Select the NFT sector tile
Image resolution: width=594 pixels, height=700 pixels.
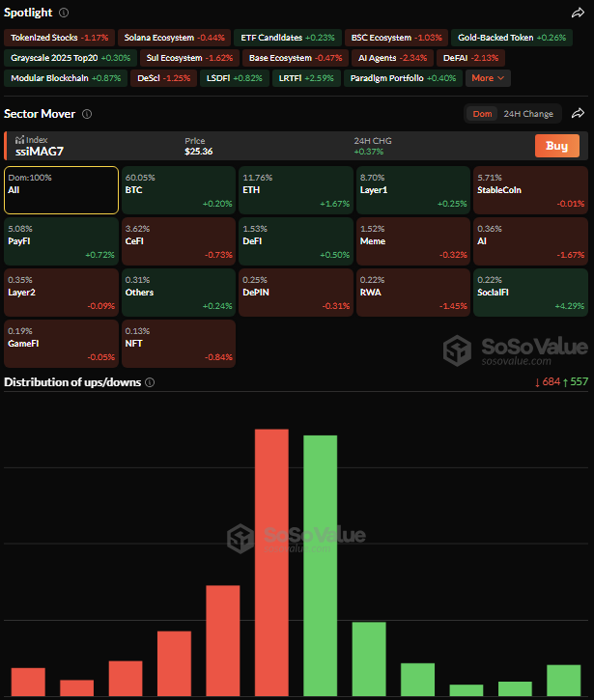point(179,344)
